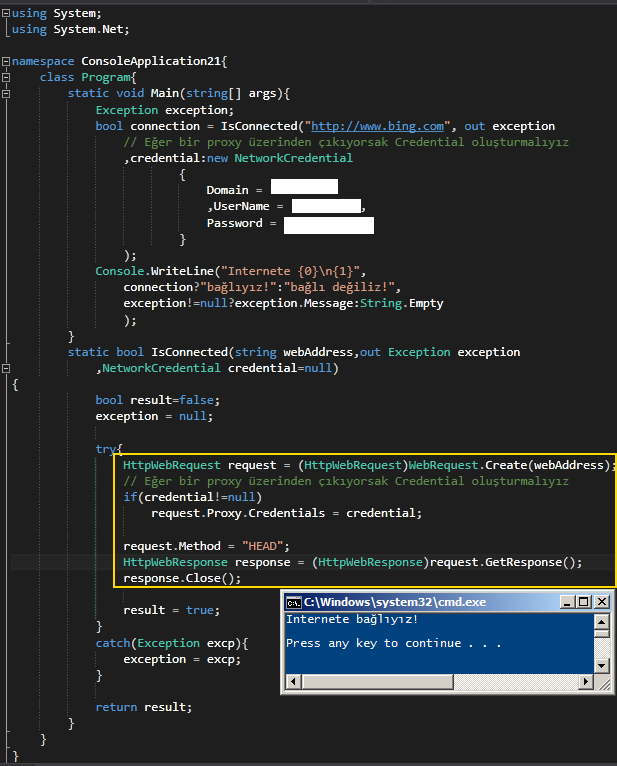This screenshot has width=617, height=766.
Task: Open the http://www.bing.com link in code
Action: pos(377,127)
